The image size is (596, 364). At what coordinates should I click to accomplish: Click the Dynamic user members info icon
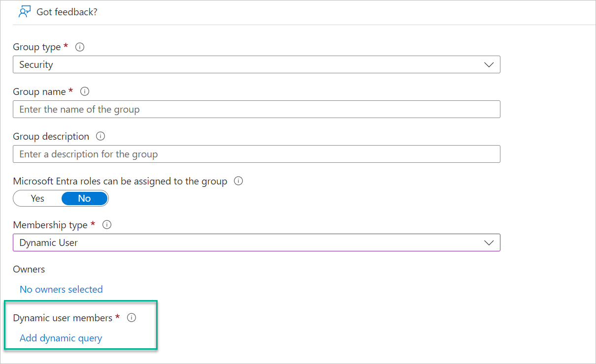tap(131, 318)
